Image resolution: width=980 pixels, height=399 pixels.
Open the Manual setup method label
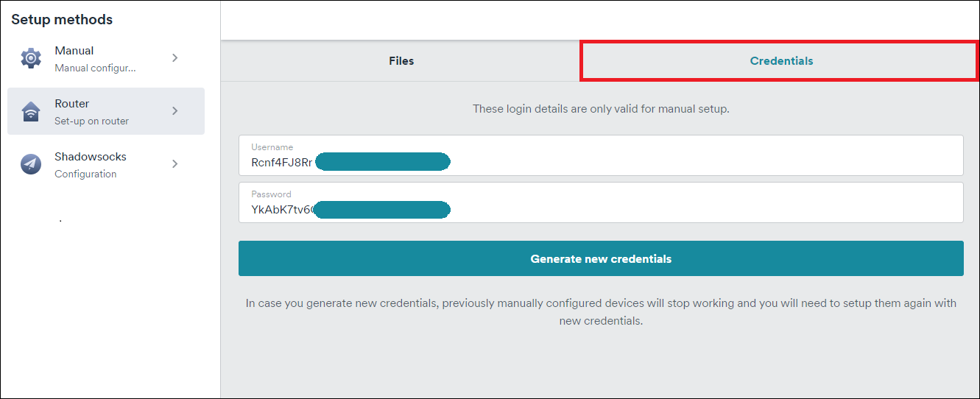click(x=74, y=51)
